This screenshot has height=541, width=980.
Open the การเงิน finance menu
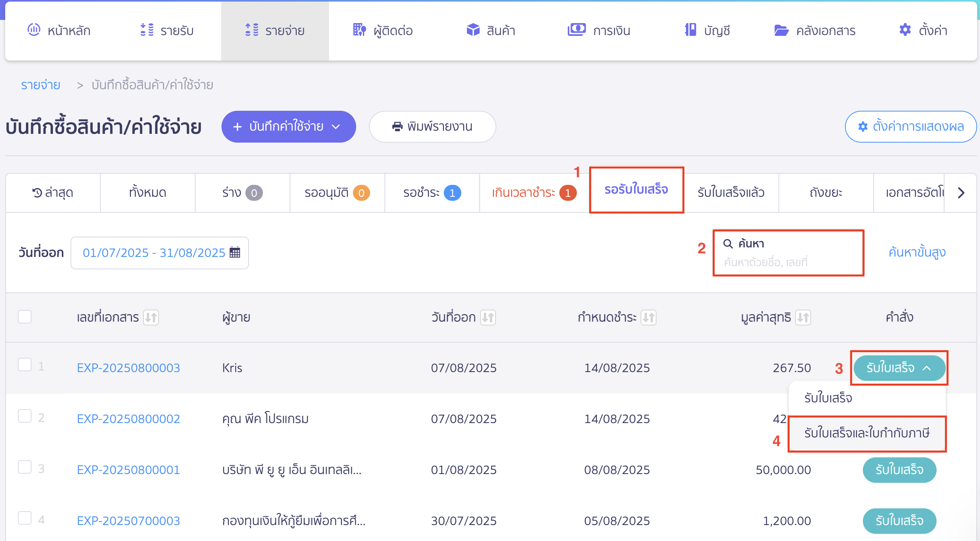click(599, 30)
